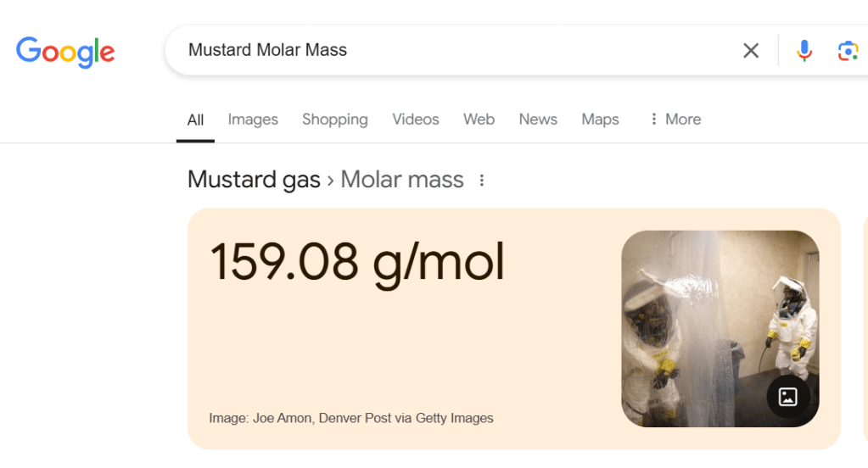Click the Google logo
Image resolution: width=868 pixels, height=468 pixels.
click(x=65, y=51)
